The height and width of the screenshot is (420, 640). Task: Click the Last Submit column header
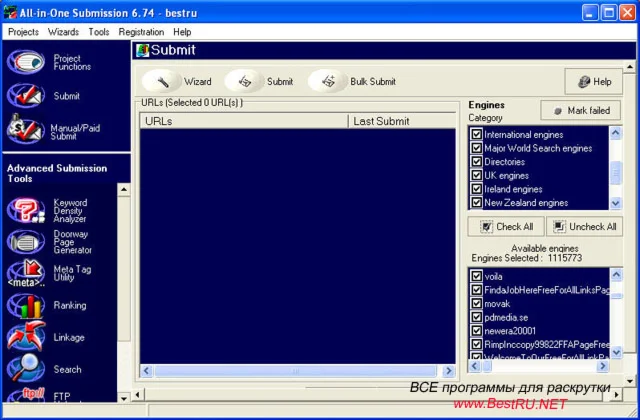point(402,121)
